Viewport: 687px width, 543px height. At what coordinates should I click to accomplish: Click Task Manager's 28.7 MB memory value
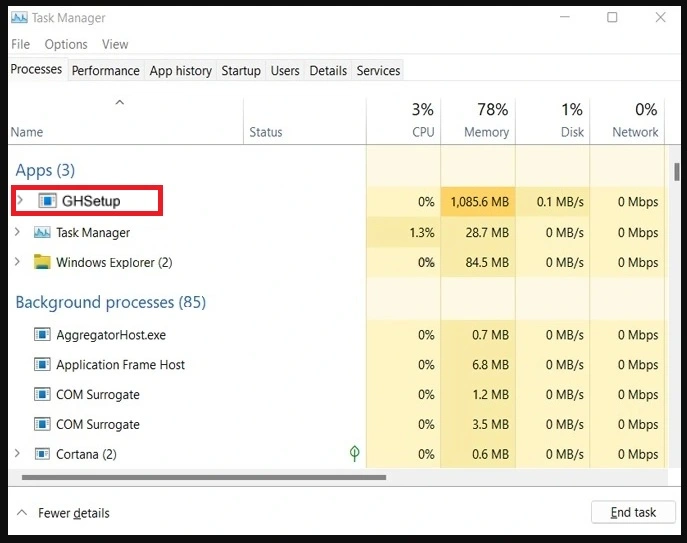coord(487,232)
